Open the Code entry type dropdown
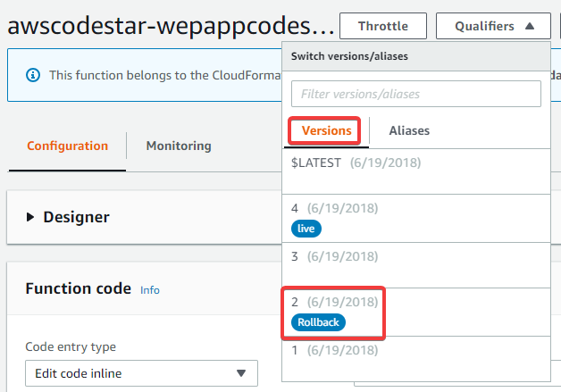561x392 pixels. [141, 373]
